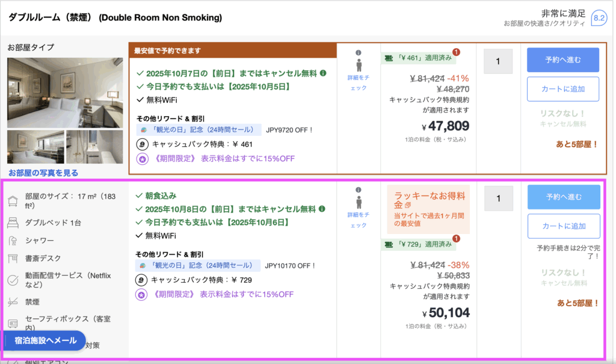Open the room quantity selector in the first offer
The image size is (616, 364).
(497, 61)
